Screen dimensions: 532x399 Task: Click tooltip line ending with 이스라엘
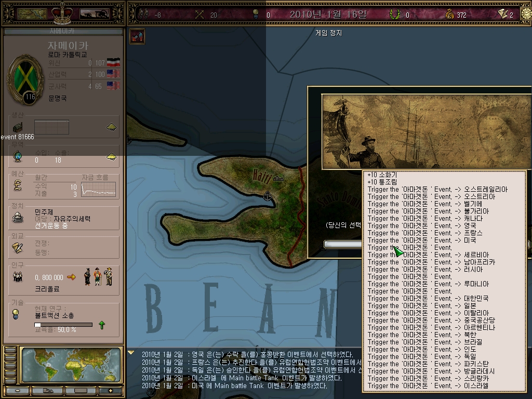(428, 386)
